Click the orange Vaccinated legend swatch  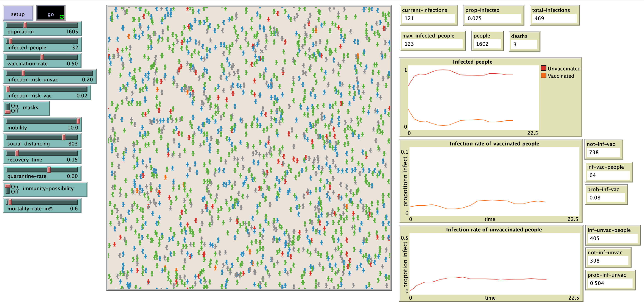point(543,76)
